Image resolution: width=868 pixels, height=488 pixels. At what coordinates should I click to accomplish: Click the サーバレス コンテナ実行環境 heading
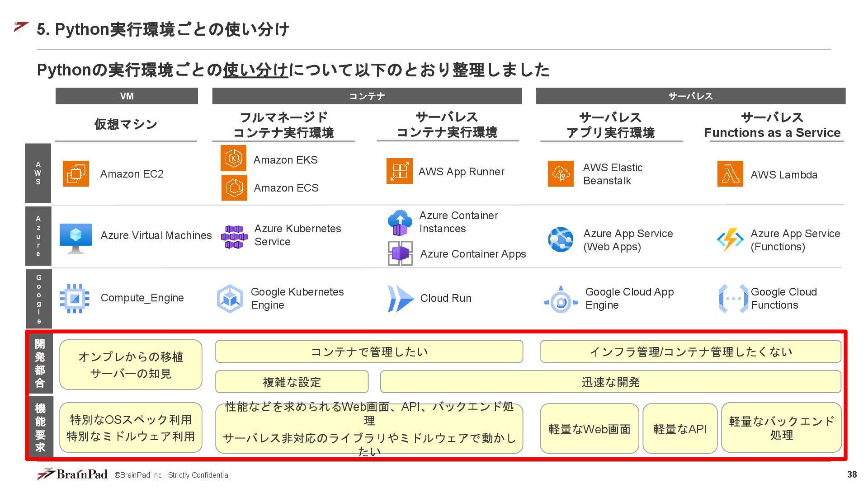point(447,124)
